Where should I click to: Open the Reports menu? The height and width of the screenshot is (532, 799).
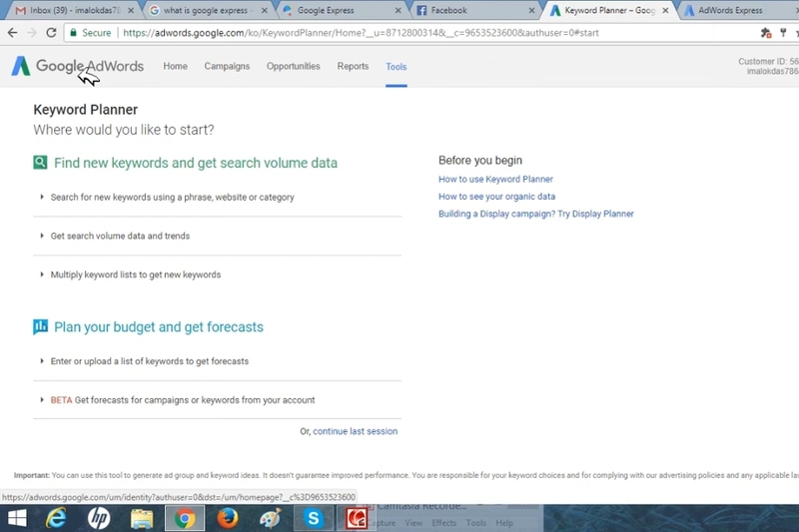353,66
